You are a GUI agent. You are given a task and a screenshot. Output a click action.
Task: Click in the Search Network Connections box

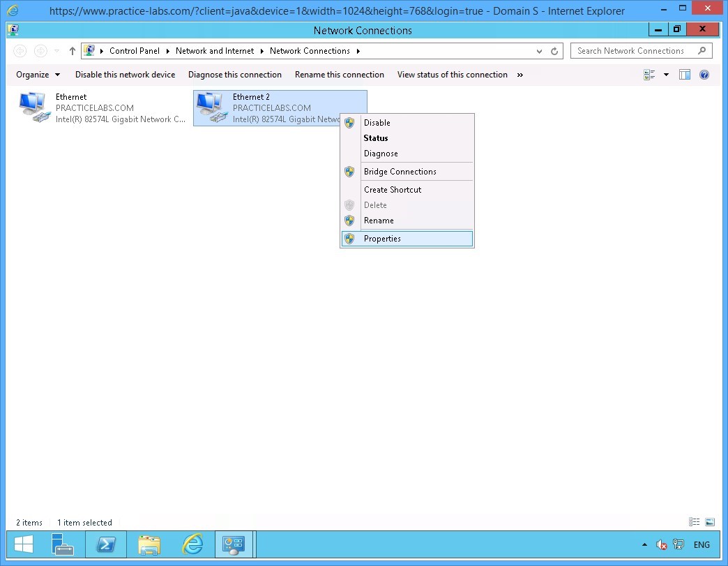tap(631, 51)
